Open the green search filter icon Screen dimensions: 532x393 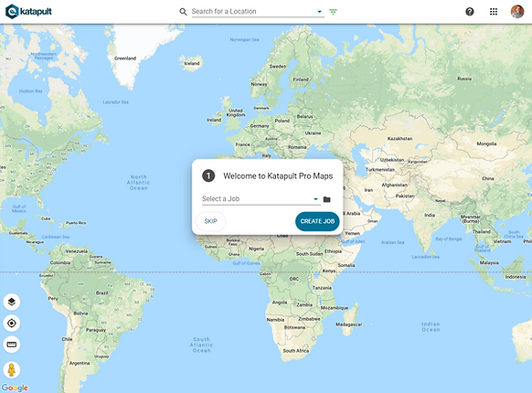[x=333, y=12]
